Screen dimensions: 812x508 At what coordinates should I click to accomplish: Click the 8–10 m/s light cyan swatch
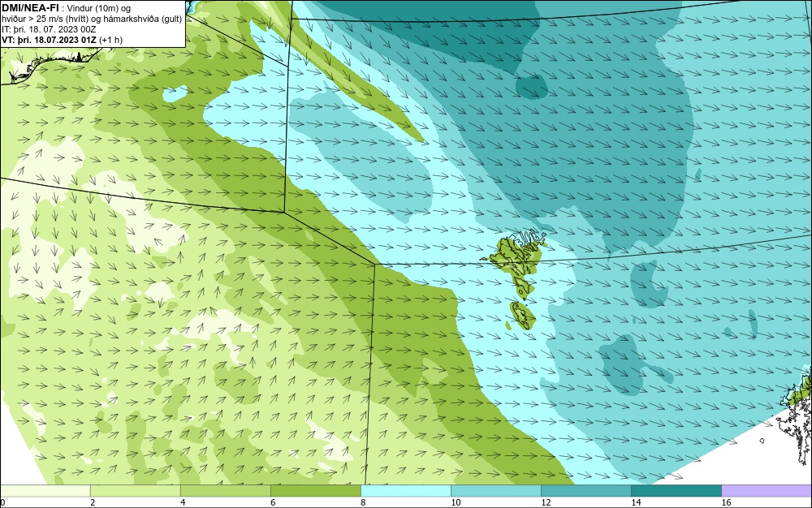pyautogui.click(x=405, y=490)
